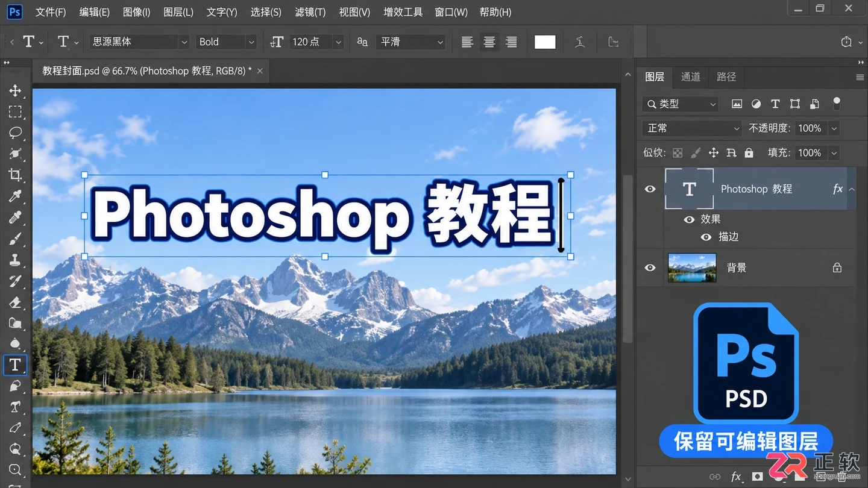Hide the 描边 stroke effect
This screenshot has width=868, height=488.
(x=706, y=237)
